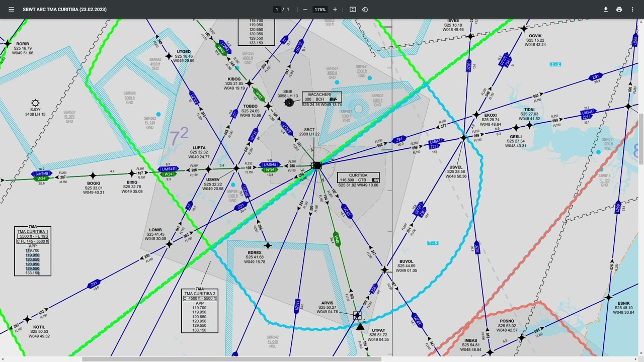Click the SBR242 restricted area label
The width and height of the screenshot is (644, 362).
coord(273,341)
